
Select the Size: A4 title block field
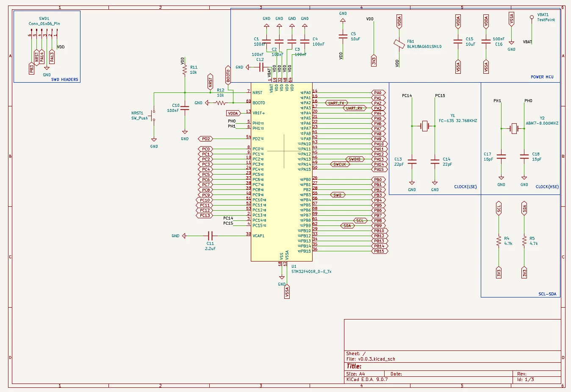tap(356, 374)
